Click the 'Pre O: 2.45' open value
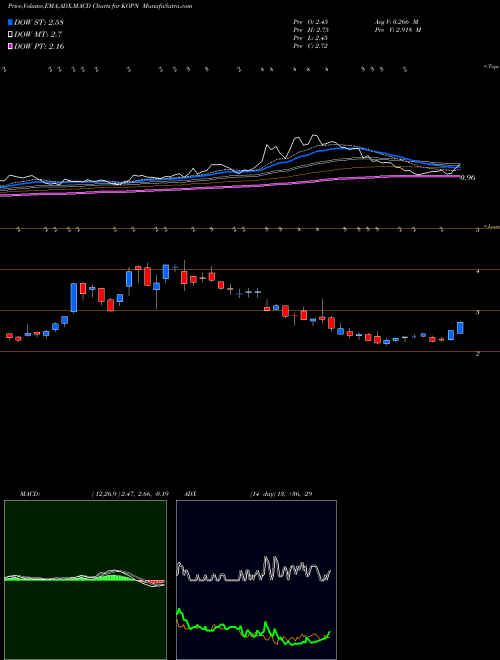Viewport: 500px width, 660px height. (311, 22)
